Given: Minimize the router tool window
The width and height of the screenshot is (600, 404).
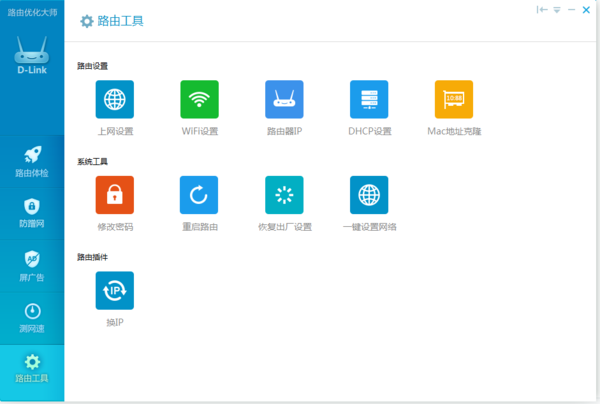Looking at the screenshot, I should point(572,9).
